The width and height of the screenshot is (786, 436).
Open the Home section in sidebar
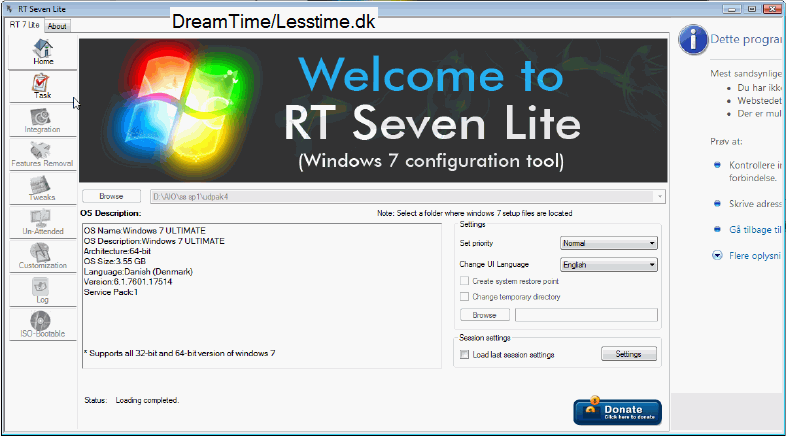tap(43, 52)
